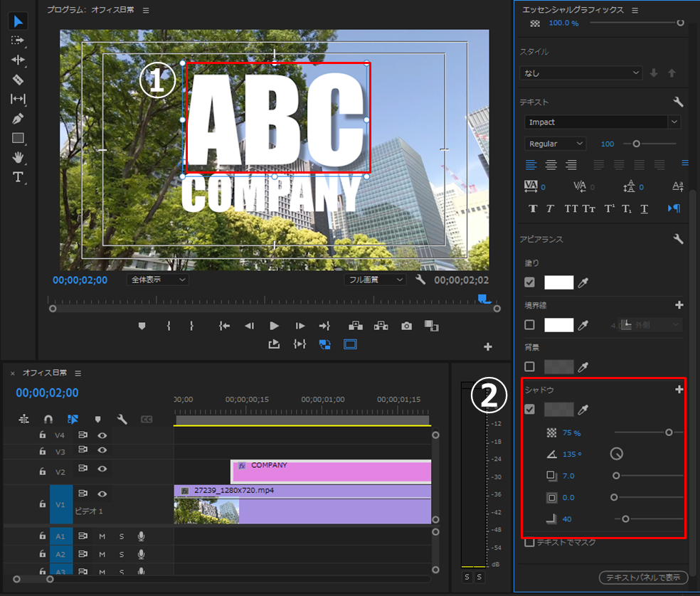Open the playback resolution dropdown

375,280
